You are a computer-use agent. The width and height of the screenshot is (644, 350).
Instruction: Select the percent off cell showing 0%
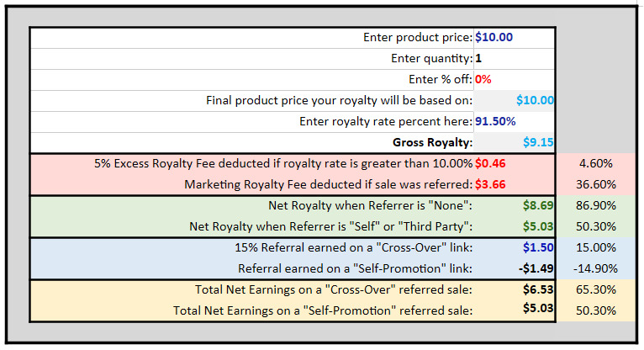[514, 80]
